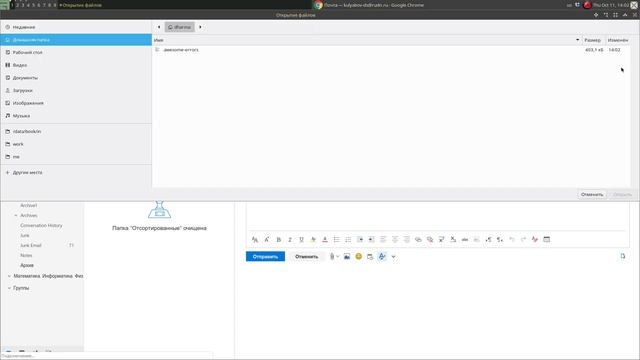640x360 pixels.
Task: Insert an inline picture into the message
Action: (x=347, y=257)
